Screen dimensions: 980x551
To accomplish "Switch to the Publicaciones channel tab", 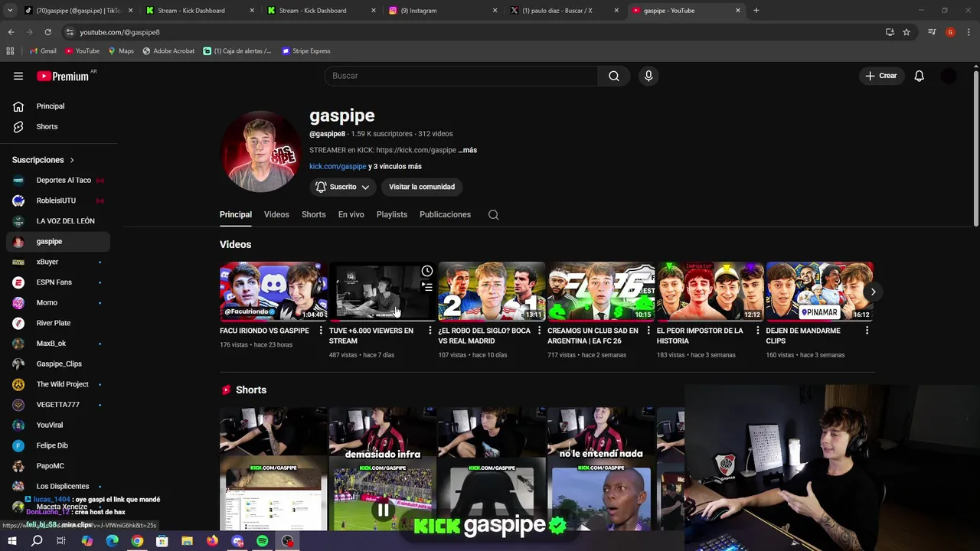I will point(445,215).
